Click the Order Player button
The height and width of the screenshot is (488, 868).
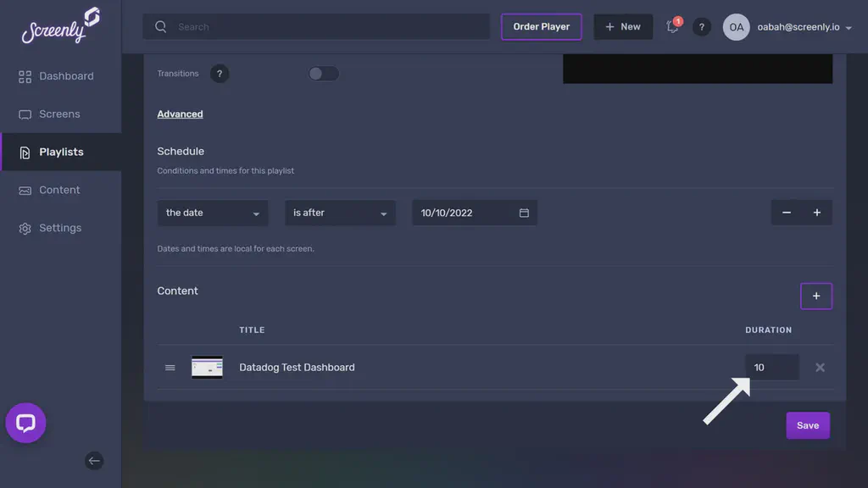[x=542, y=26]
